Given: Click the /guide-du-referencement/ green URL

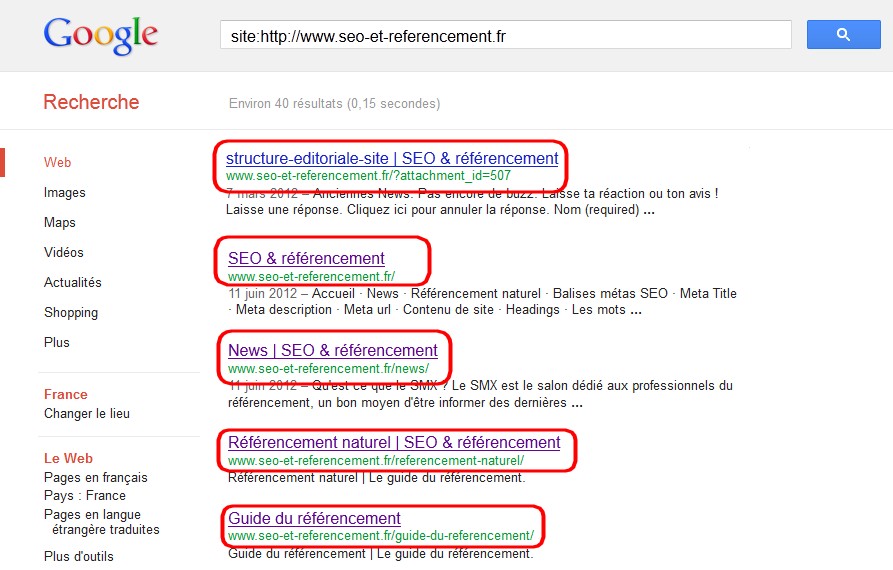Looking at the screenshot, I should pos(381,536).
